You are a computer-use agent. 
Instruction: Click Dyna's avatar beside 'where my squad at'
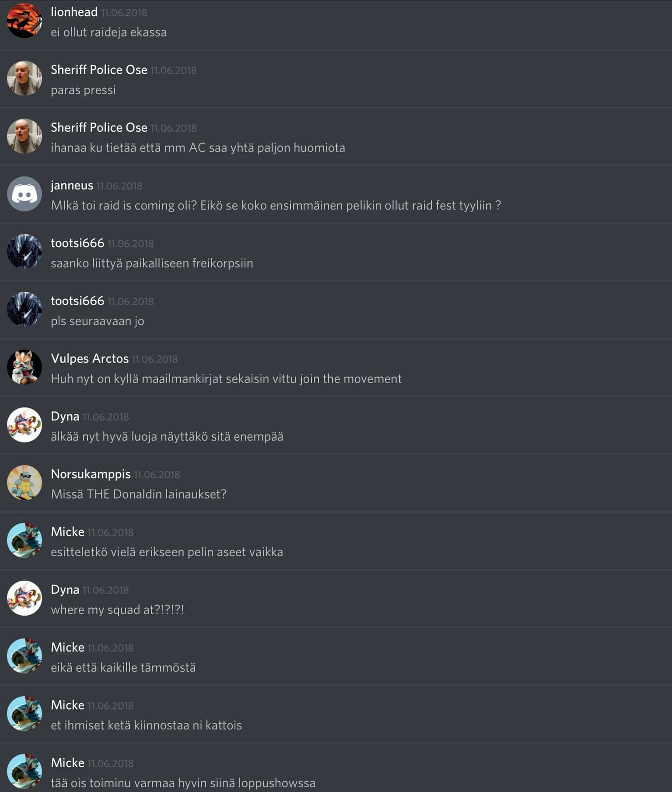[x=24, y=598]
